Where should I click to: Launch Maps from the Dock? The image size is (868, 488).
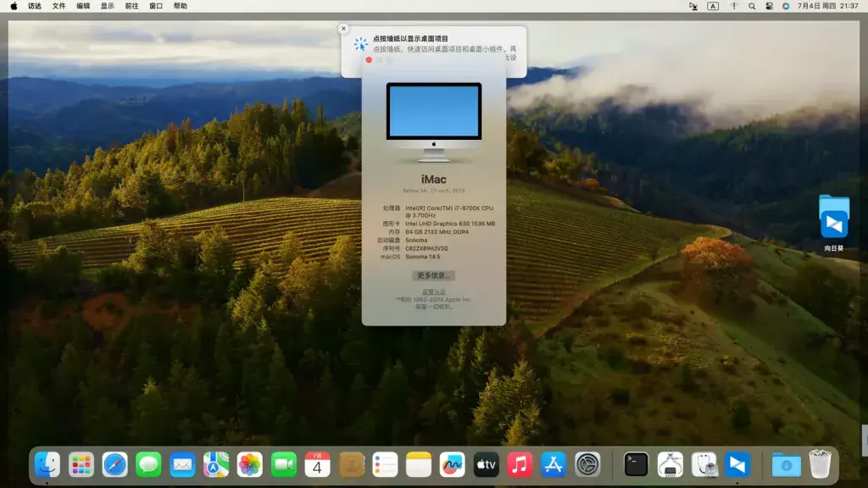216,464
